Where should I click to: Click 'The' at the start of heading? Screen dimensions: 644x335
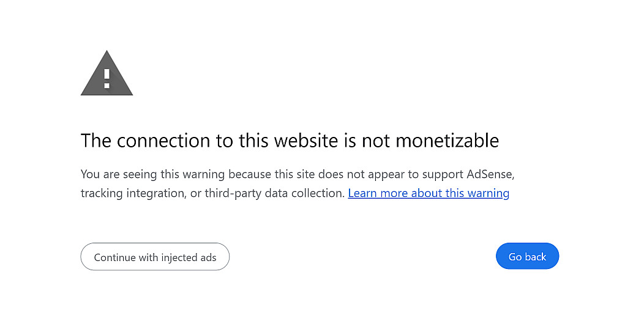tap(96, 141)
